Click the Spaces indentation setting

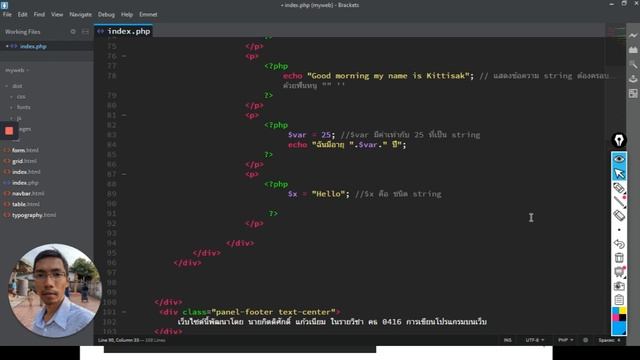[x=609, y=340]
